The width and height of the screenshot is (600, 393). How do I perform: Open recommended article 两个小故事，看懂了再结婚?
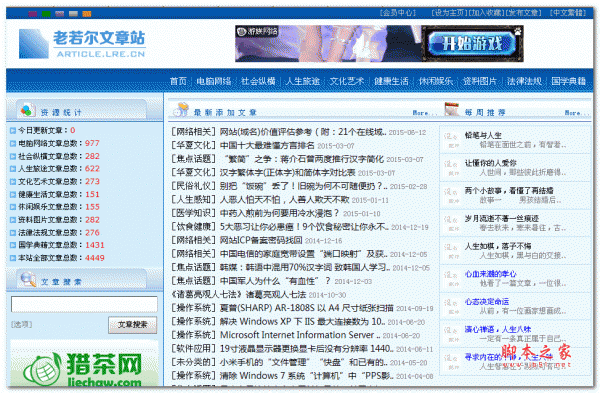pyautogui.click(x=509, y=191)
